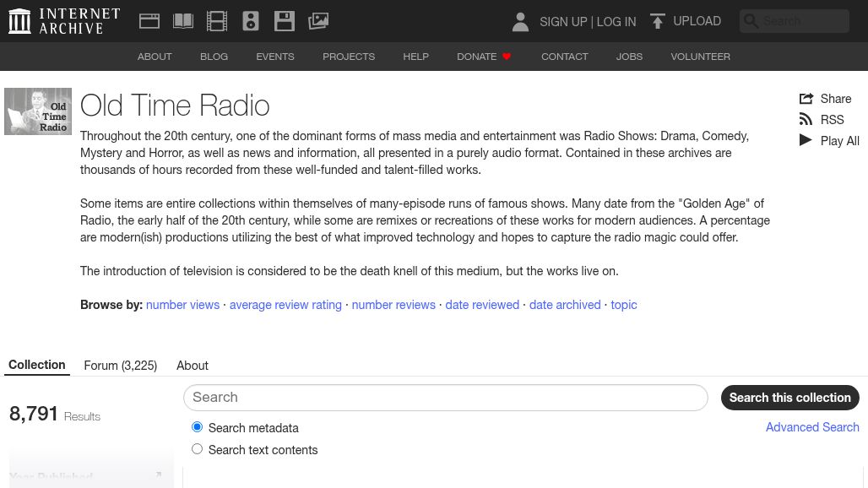Screen dimensions: 868x488
Task: Select the Search text contents option
Action: click(x=197, y=449)
